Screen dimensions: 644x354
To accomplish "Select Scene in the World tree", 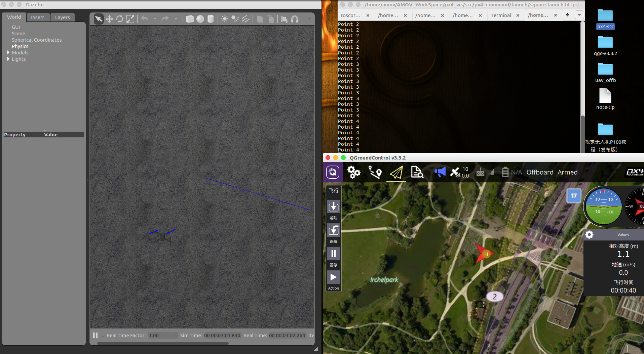I will (x=18, y=34).
